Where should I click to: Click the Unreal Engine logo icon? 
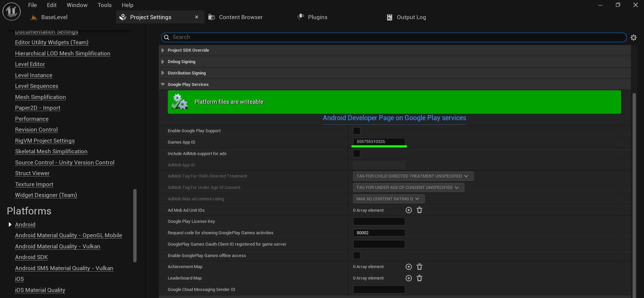[12, 11]
